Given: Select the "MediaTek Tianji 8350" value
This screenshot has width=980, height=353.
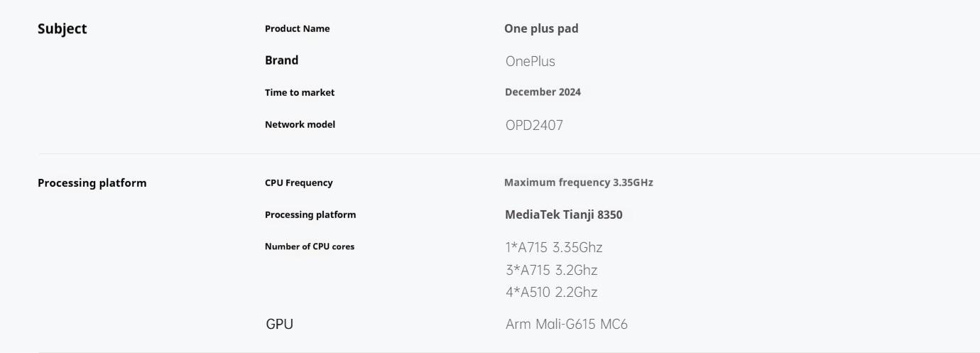Looking at the screenshot, I should tap(563, 214).
